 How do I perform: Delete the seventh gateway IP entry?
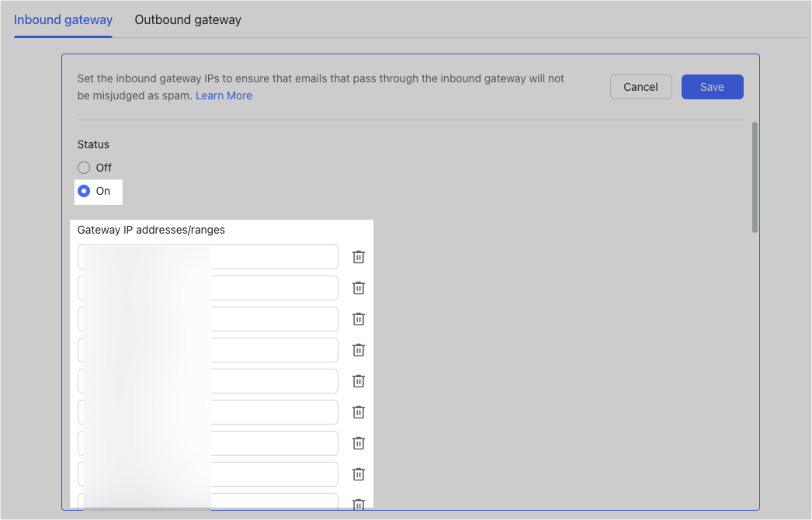[x=358, y=442]
